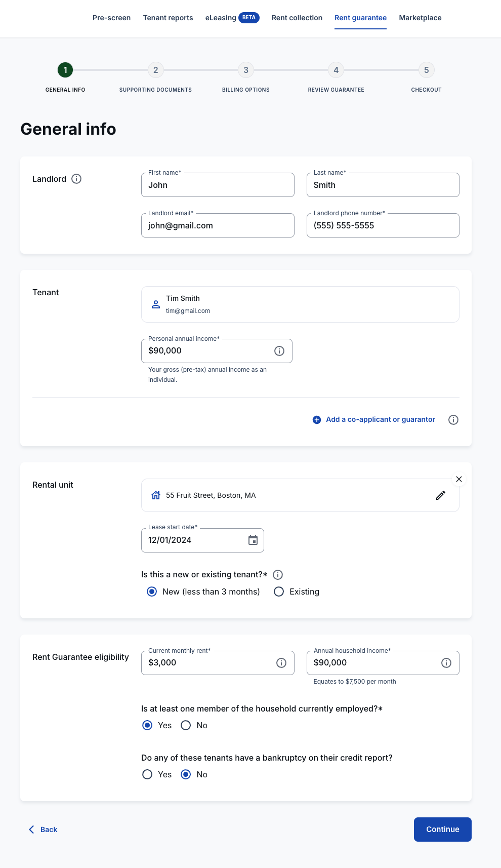Go back using the Back link
The image size is (501, 868).
[43, 830]
